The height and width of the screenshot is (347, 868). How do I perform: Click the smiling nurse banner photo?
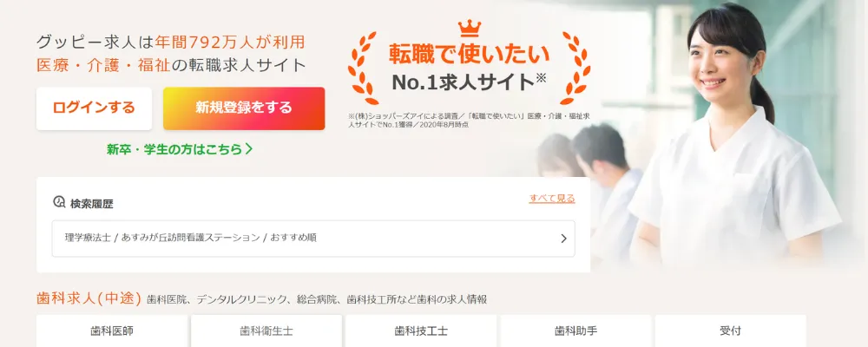click(736, 138)
